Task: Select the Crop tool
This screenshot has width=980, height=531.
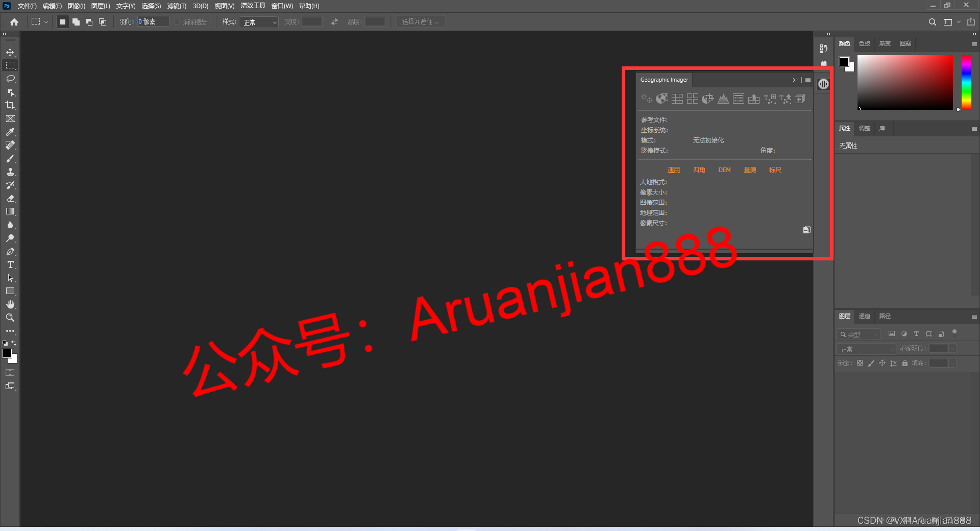Action: point(10,105)
